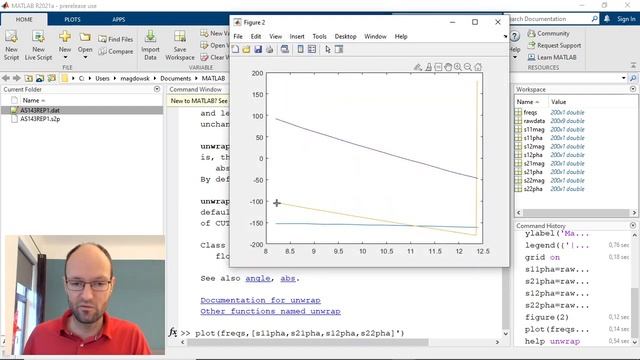Switch to the PLOTS ribbon tab
640x360 pixels.
coord(72,19)
